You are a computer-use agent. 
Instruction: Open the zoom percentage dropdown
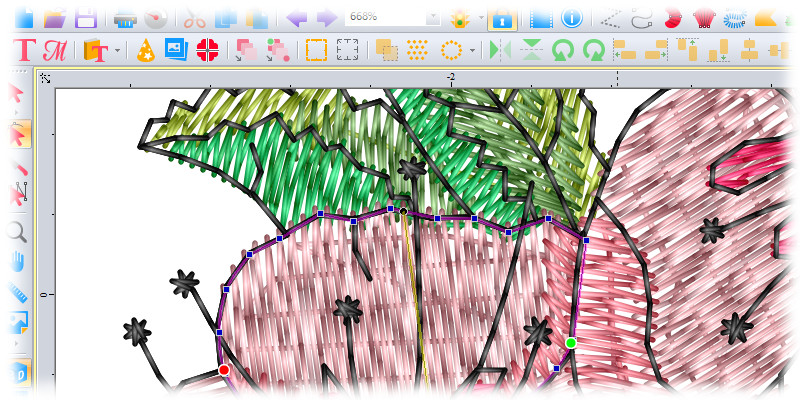432,18
